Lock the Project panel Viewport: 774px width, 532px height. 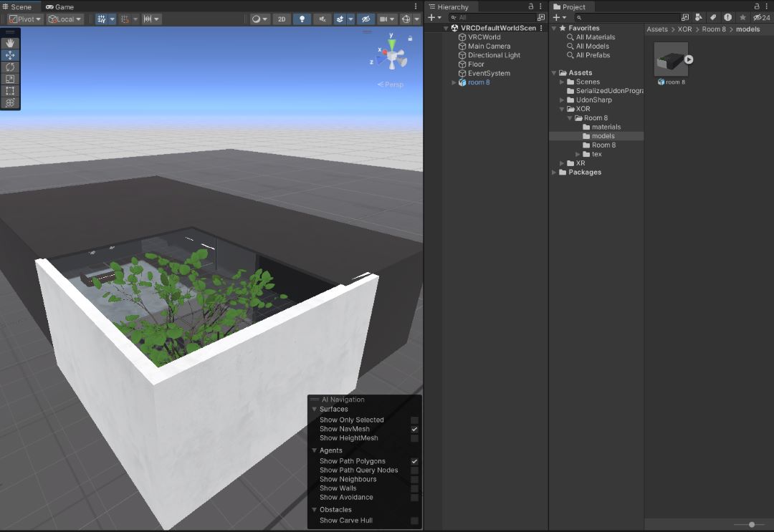click(757, 6)
